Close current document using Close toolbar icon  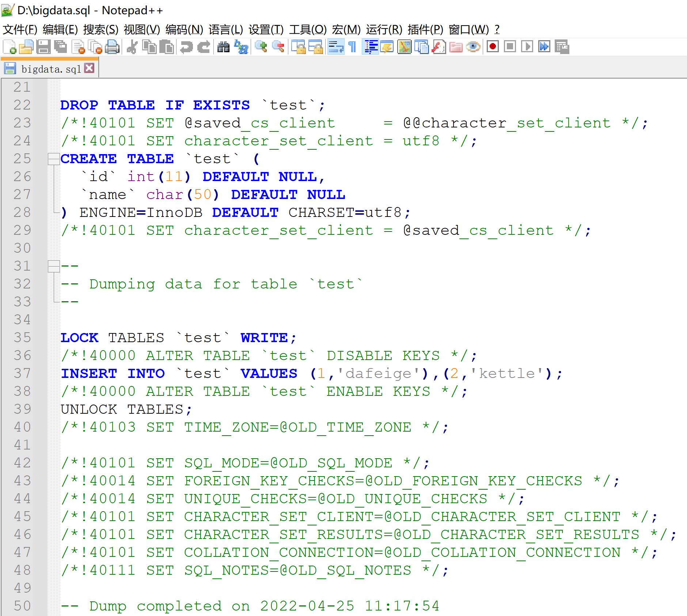pyautogui.click(x=78, y=47)
